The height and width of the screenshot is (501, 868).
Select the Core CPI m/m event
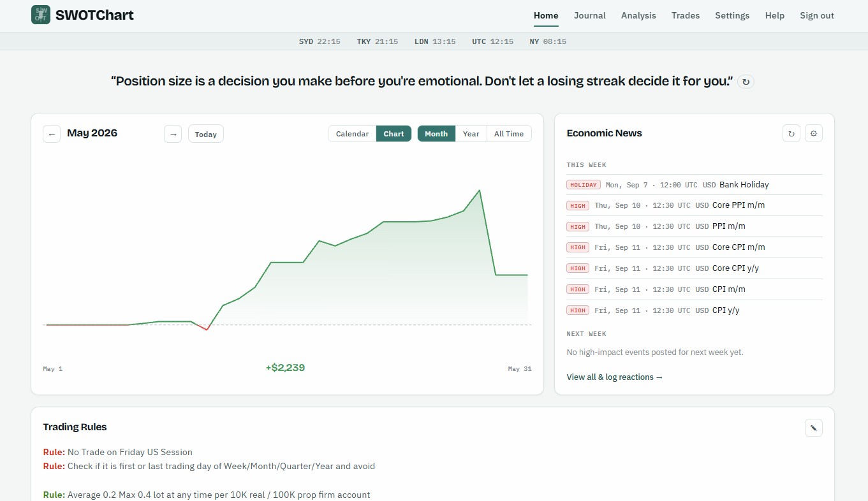695,247
